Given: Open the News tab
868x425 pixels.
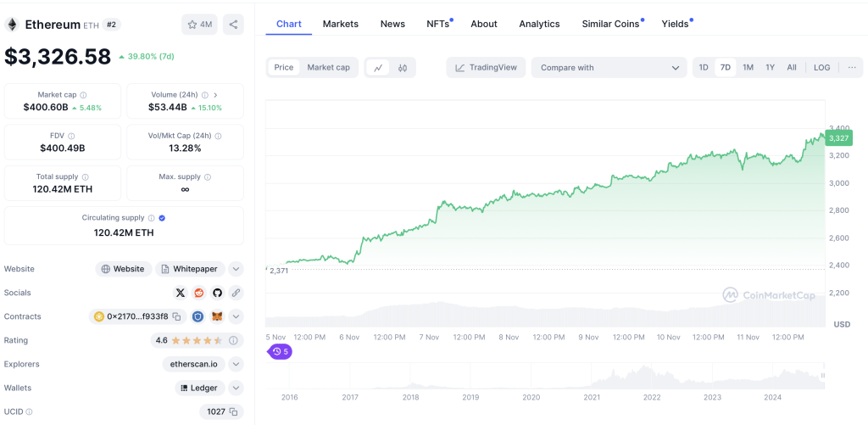Looking at the screenshot, I should pyautogui.click(x=392, y=24).
